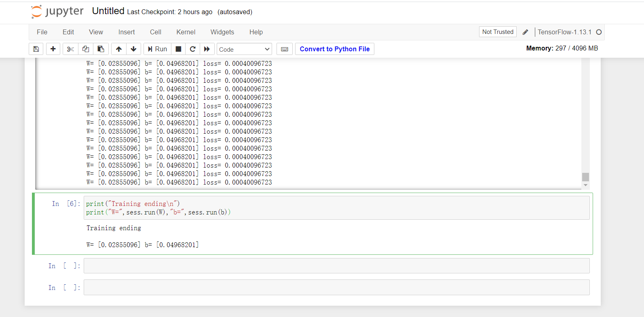The width and height of the screenshot is (644, 317).
Task: Insert a cell below with plus icon
Action: 53,49
